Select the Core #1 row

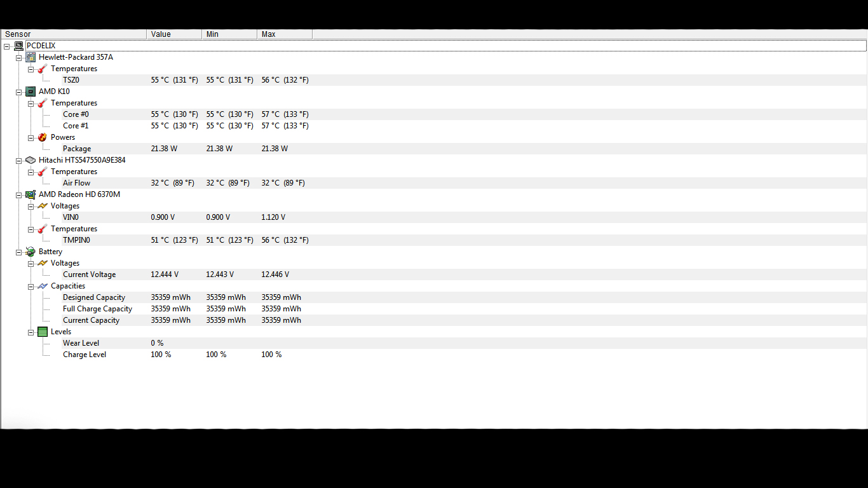(x=434, y=126)
